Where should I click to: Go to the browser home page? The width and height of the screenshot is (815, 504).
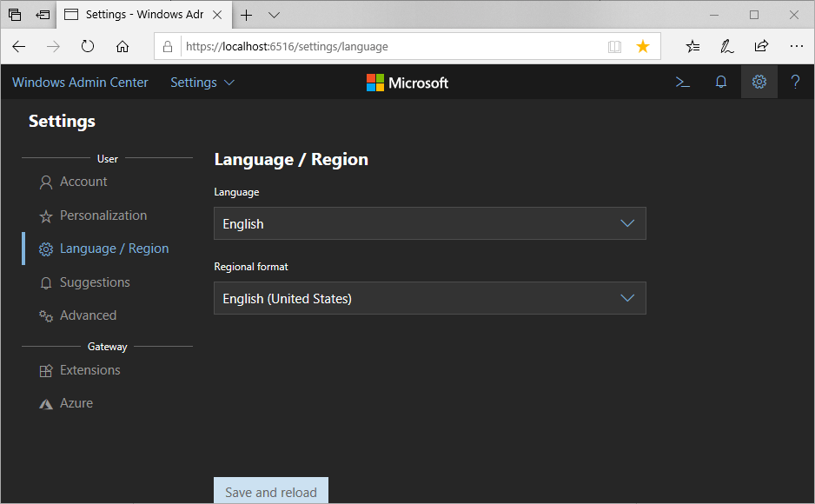tap(123, 47)
